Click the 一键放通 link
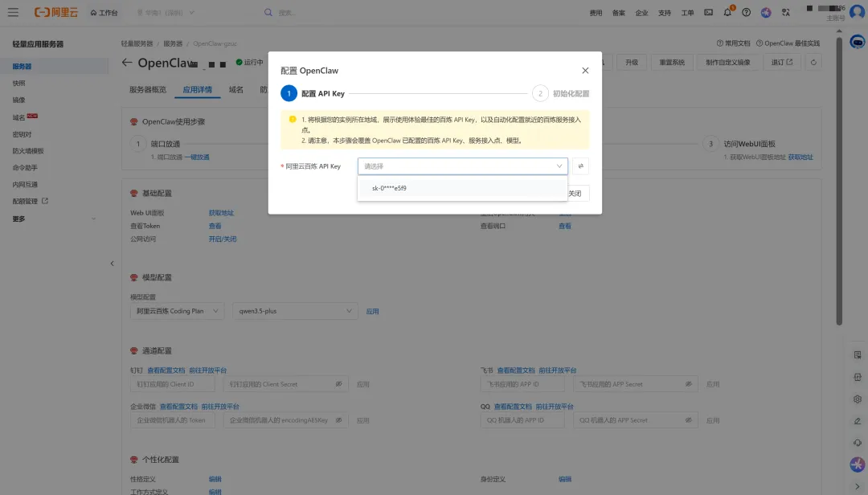 click(x=197, y=157)
